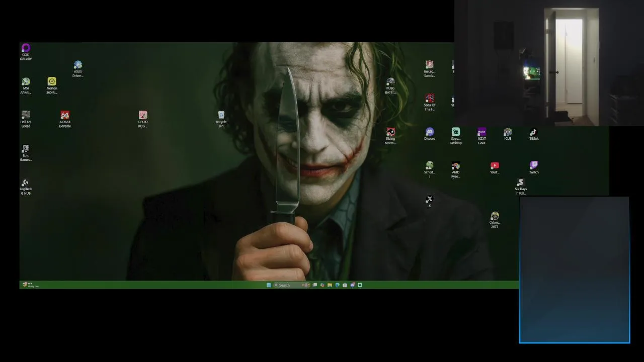Open the GOG Galaxy desktop shortcut
Viewport: 644px width, 362px height.
click(x=26, y=52)
